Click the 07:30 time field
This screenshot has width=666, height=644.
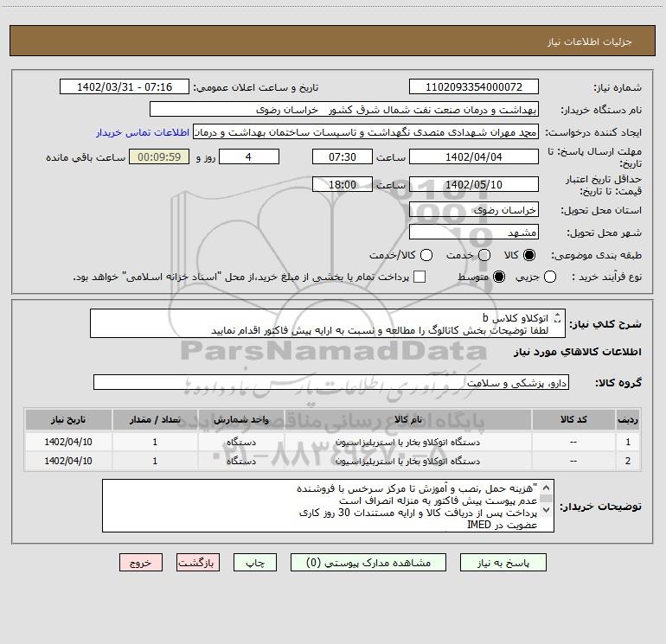tap(343, 156)
